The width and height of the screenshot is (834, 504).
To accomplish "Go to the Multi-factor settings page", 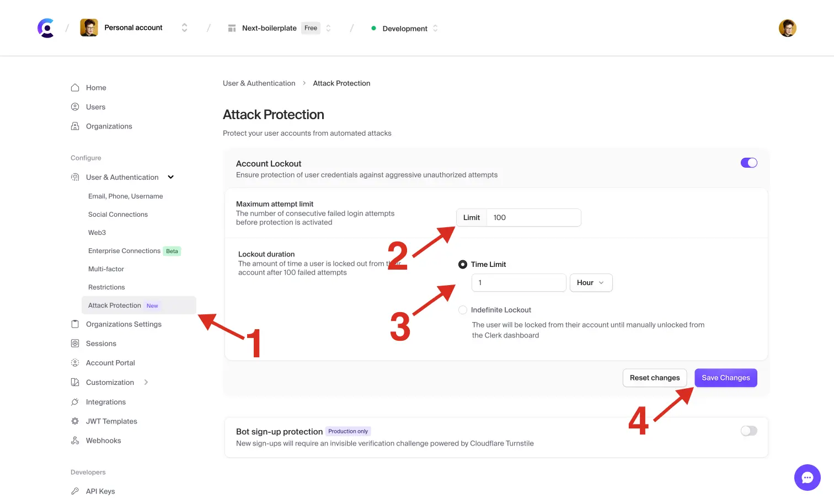I will 106,269.
